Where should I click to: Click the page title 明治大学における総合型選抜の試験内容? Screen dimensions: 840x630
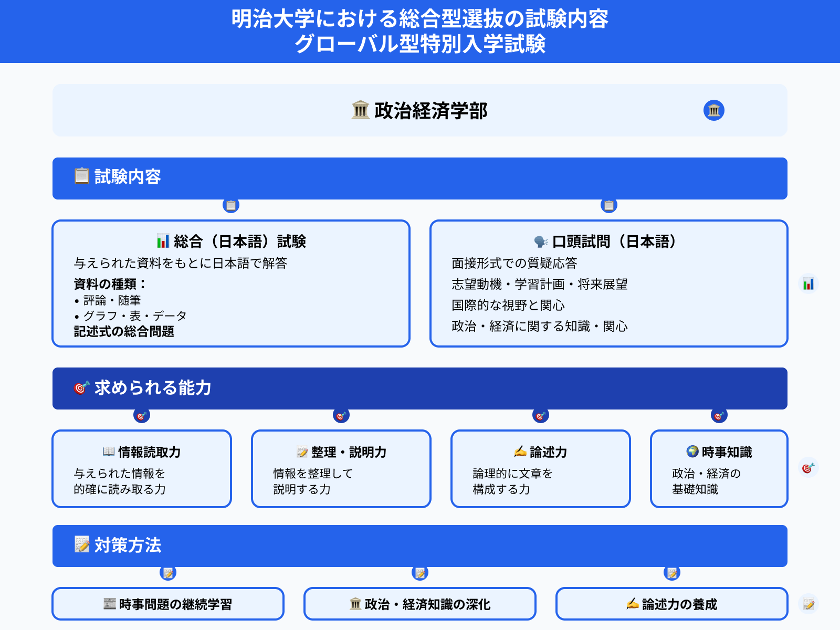(x=420, y=19)
